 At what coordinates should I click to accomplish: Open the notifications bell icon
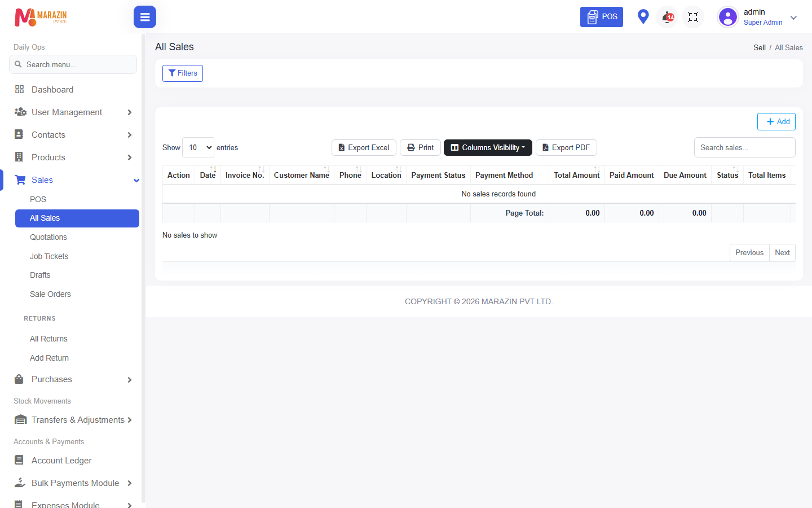pos(668,17)
